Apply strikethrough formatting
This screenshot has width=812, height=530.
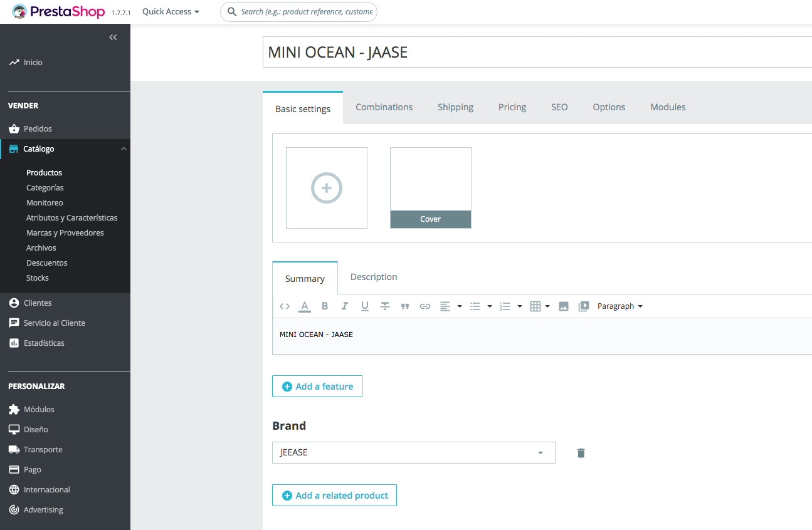pos(385,306)
